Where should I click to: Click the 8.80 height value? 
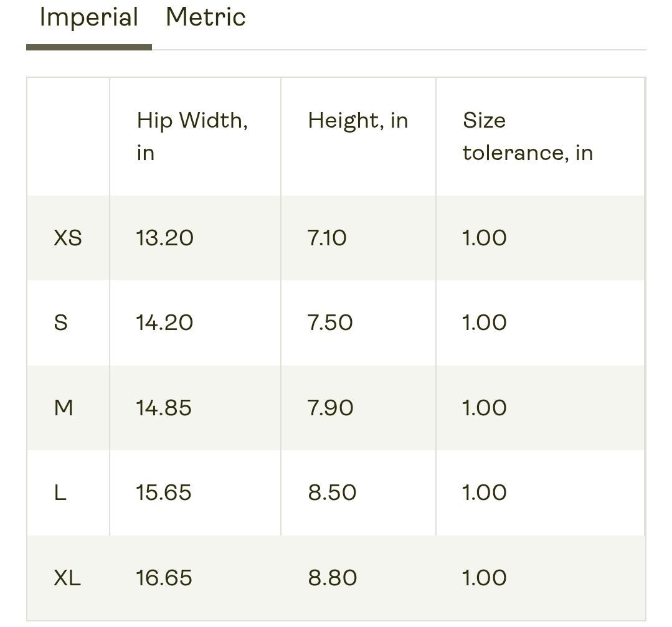coord(333,578)
